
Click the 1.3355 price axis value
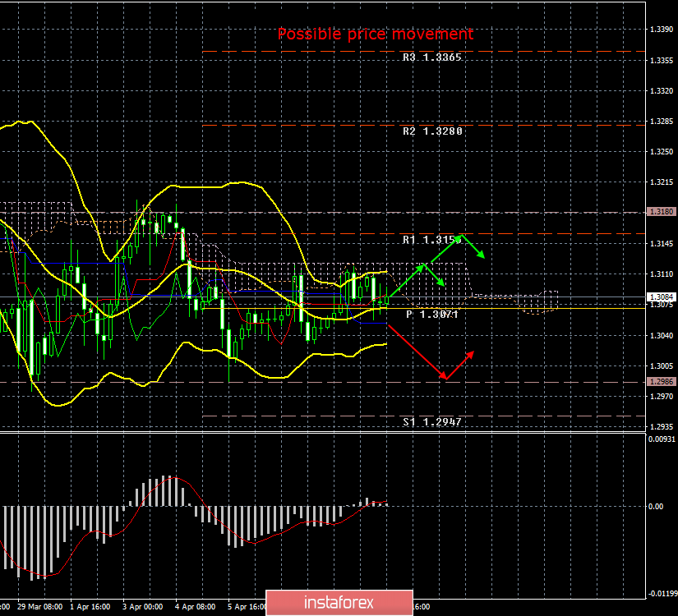(x=662, y=61)
